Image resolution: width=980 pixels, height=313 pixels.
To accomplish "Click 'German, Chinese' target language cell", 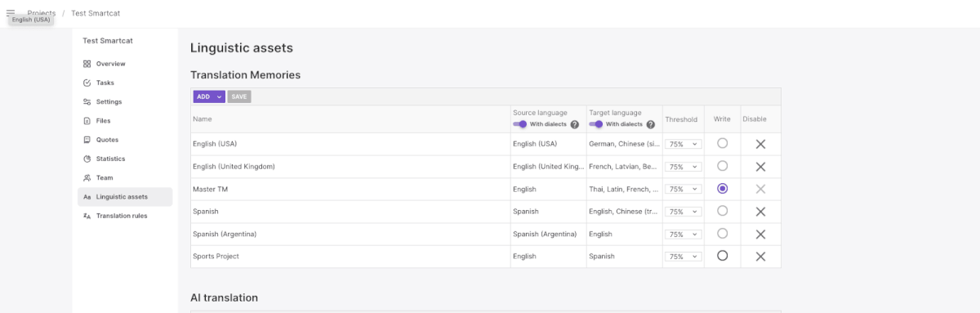I will coord(624,144).
